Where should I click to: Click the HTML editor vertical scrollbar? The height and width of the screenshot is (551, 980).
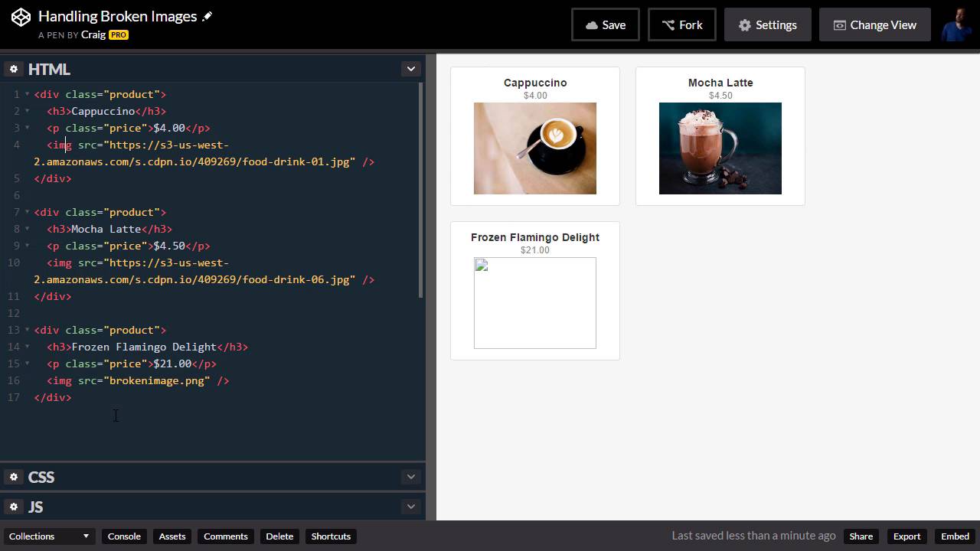tap(421, 191)
